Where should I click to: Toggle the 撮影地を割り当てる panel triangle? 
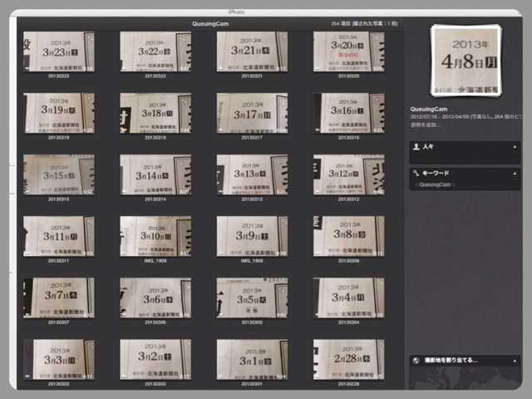point(515,361)
